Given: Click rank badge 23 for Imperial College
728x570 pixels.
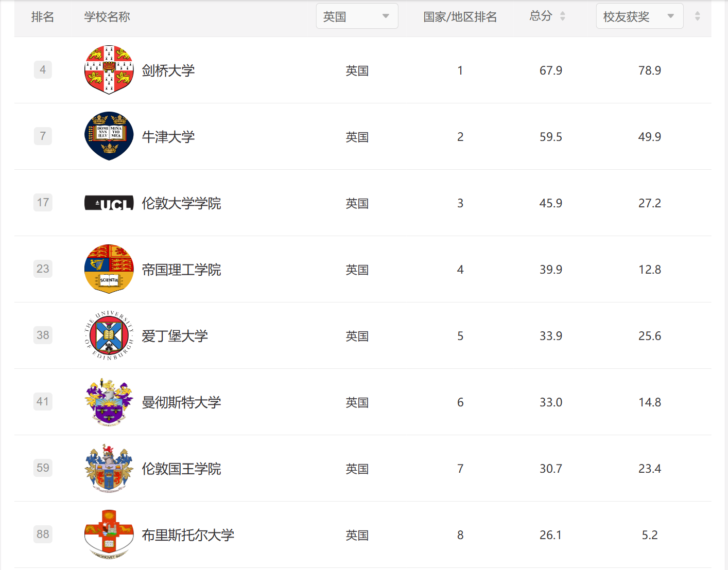Looking at the screenshot, I should tap(43, 269).
